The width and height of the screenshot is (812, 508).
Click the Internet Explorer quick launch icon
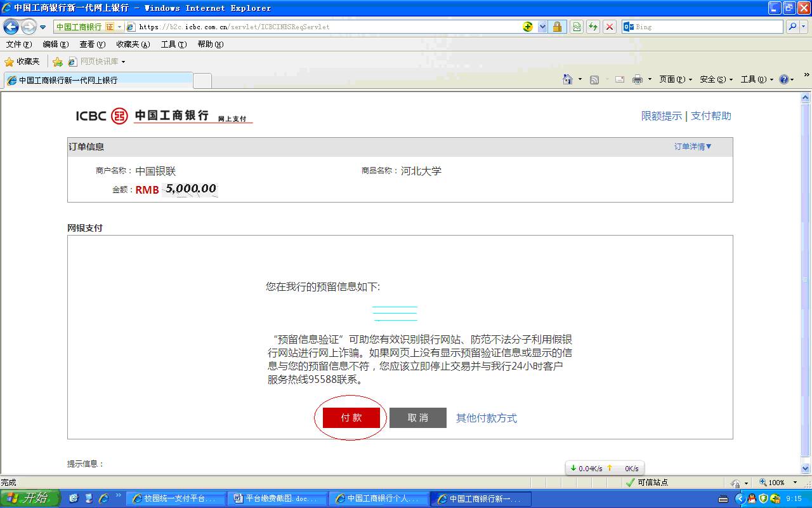[x=103, y=498]
